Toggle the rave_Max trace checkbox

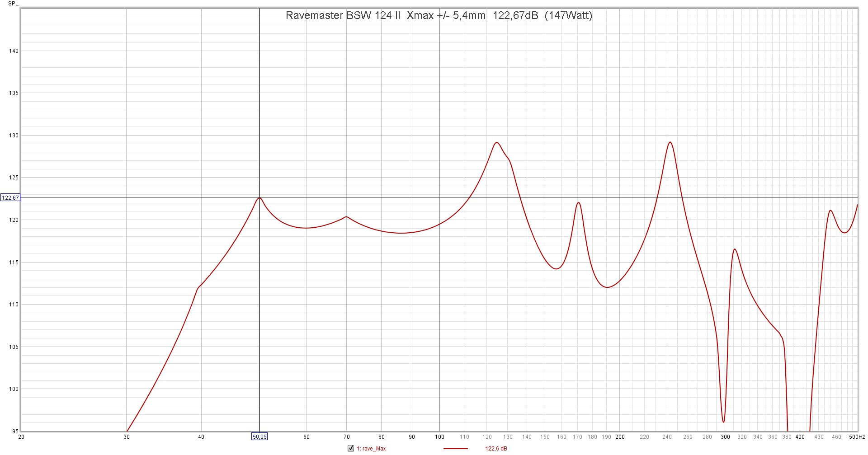coord(350,448)
